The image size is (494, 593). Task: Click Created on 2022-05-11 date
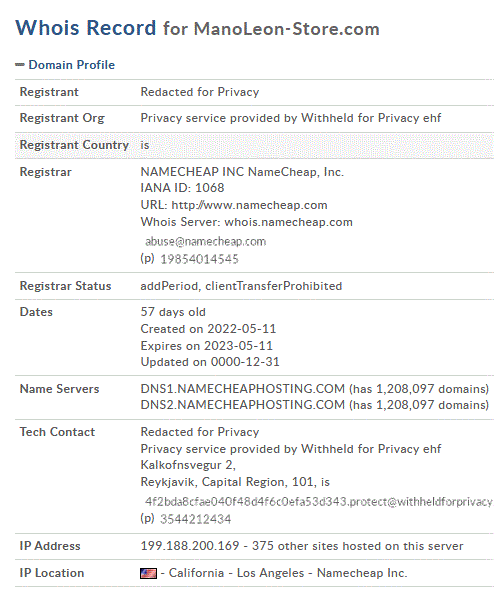tap(208, 329)
